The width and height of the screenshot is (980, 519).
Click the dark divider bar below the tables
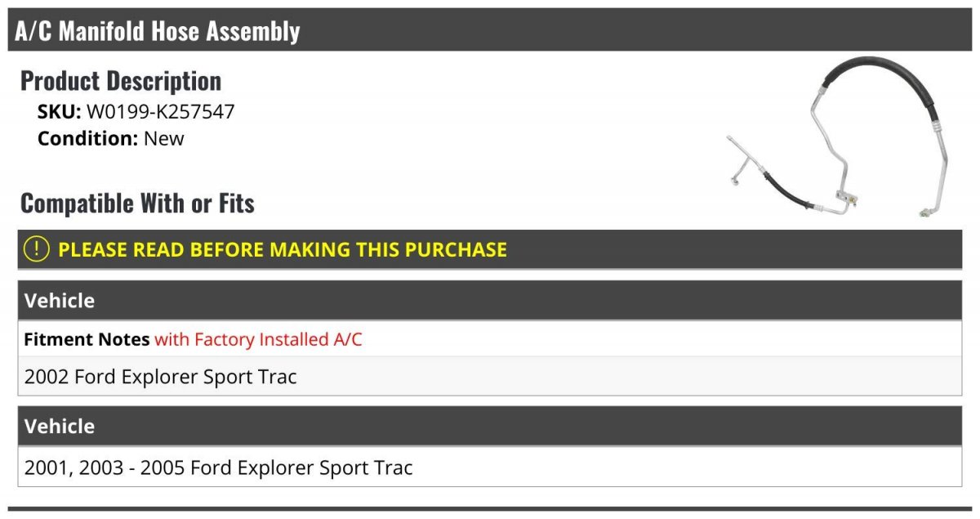pyautogui.click(x=490, y=509)
